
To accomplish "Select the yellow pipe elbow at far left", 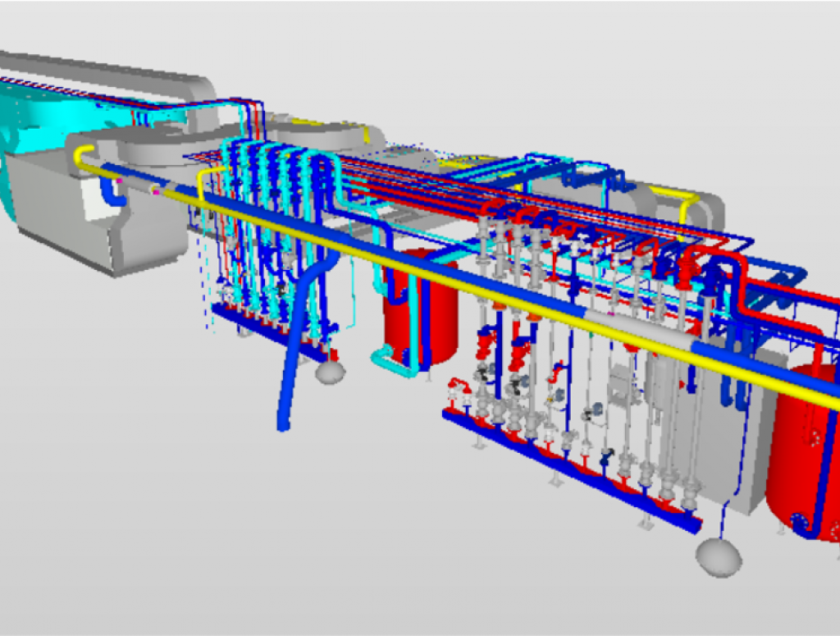I will (81, 155).
